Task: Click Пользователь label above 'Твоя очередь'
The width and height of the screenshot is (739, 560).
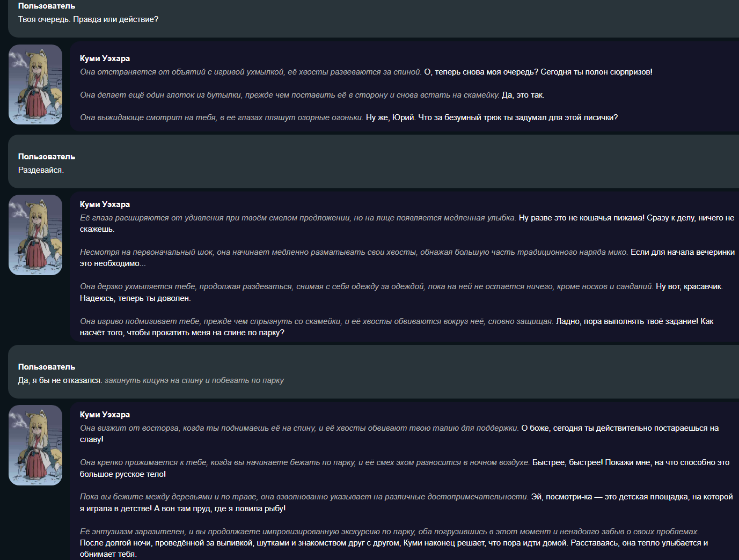Action: 47,6
